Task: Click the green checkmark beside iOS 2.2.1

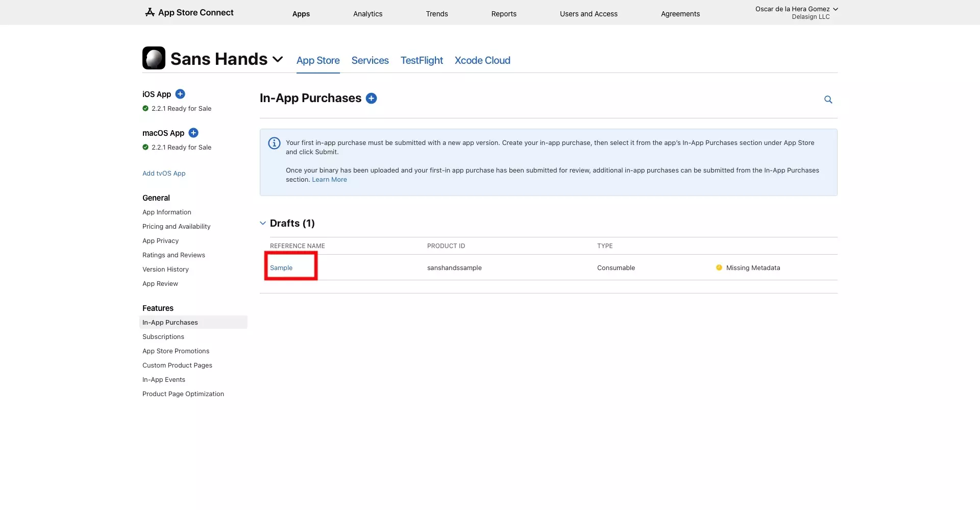Action: 145,108
